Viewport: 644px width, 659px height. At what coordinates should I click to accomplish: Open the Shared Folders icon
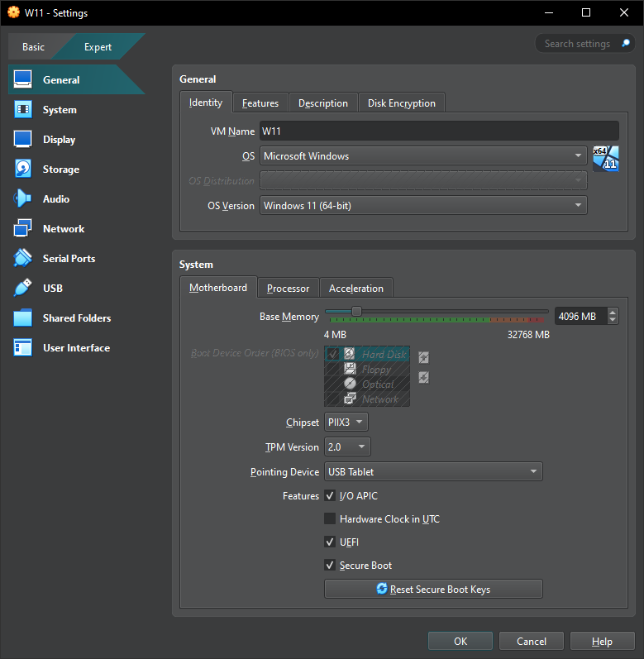click(x=23, y=318)
